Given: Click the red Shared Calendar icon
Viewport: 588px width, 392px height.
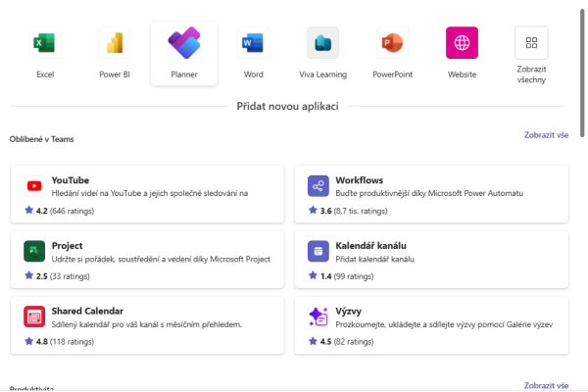Looking at the screenshot, I should 35,317.
